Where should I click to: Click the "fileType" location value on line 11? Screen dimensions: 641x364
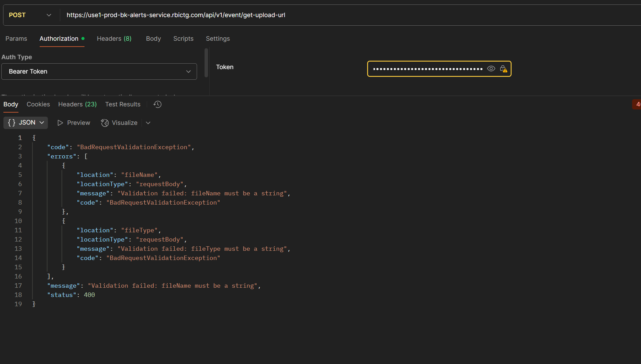tap(139, 230)
